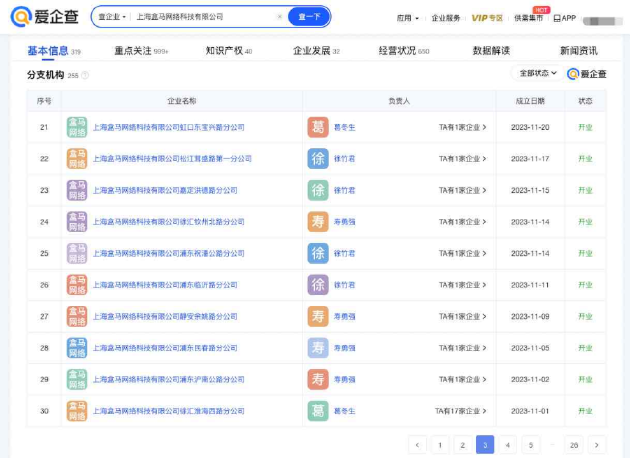Go to page 2 of branch list
Viewport: 630px width, 458px height.
click(462, 445)
